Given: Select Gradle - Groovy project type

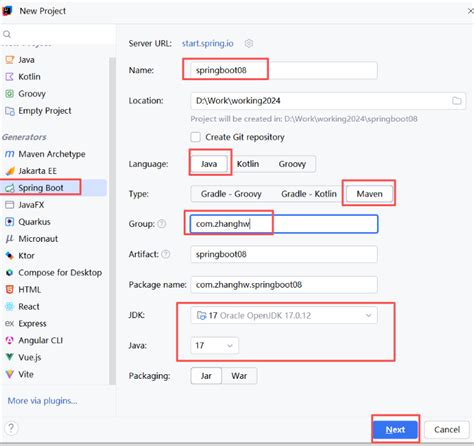Looking at the screenshot, I should click(x=231, y=194).
